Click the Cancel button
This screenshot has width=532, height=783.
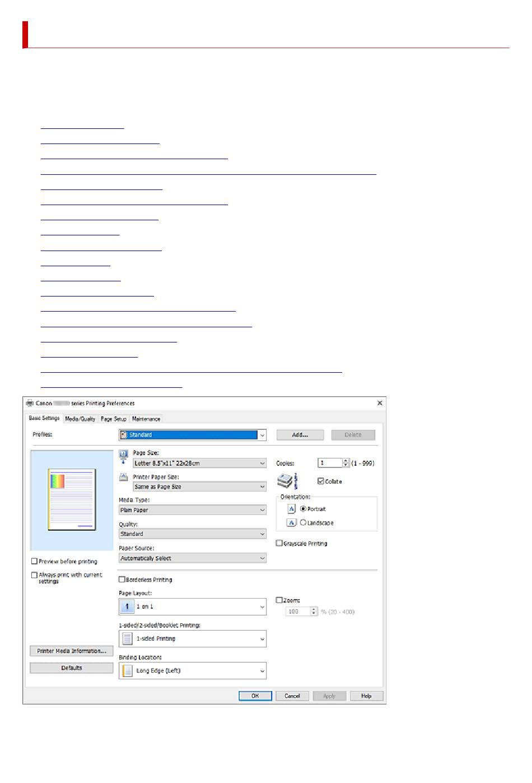point(292,696)
